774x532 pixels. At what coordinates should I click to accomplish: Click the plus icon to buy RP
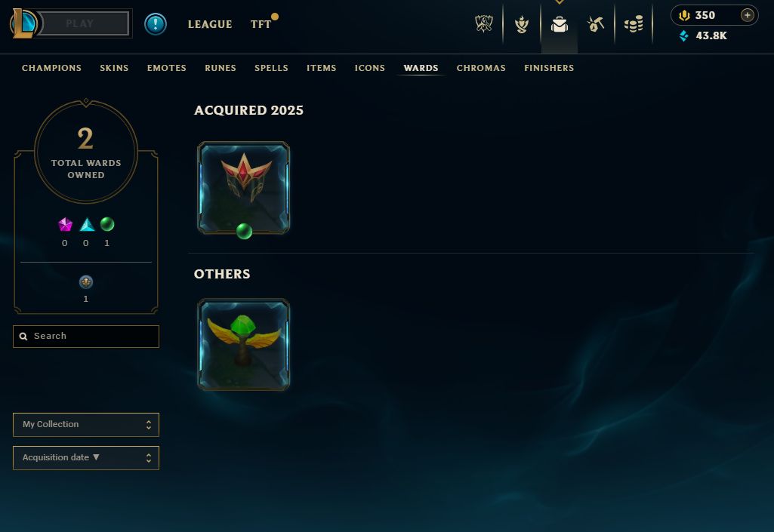click(x=748, y=15)
